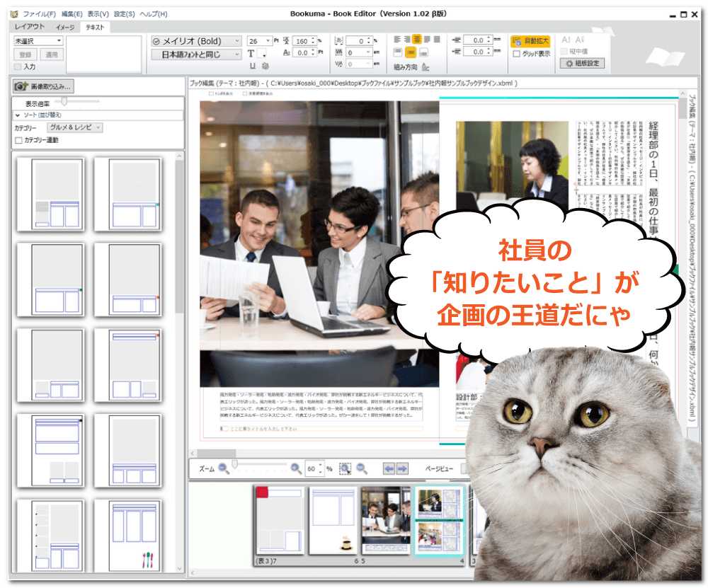This screenshot has height=588, width=708.
Task: Select the area zoom (marquee magnifier) tool
Action: point(346,468)
